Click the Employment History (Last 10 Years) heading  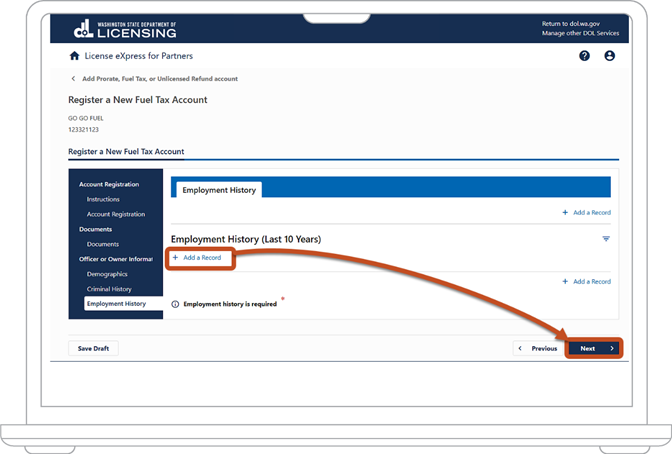pos(246,239)
